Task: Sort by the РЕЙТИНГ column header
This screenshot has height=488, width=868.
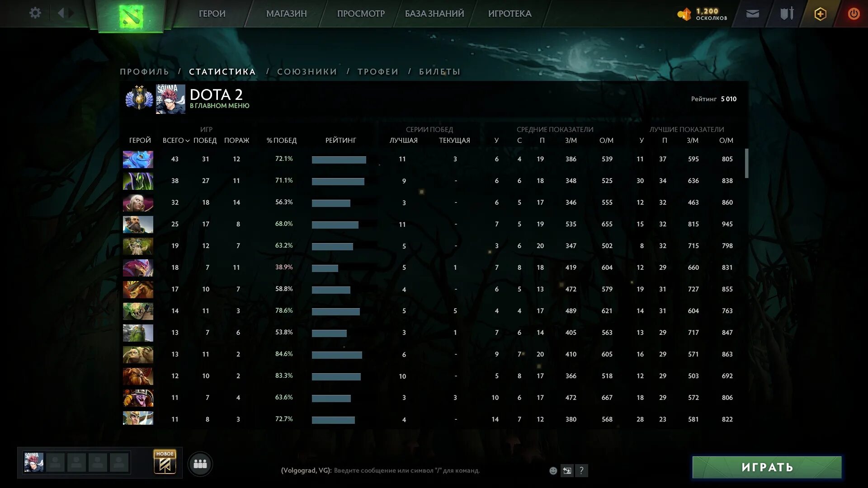Action: [340, 141]
